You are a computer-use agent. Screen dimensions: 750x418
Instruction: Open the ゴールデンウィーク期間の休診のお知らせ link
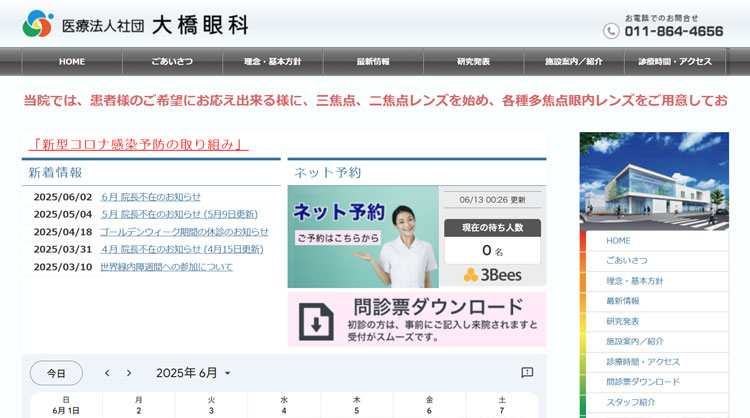tap(184, 232)
